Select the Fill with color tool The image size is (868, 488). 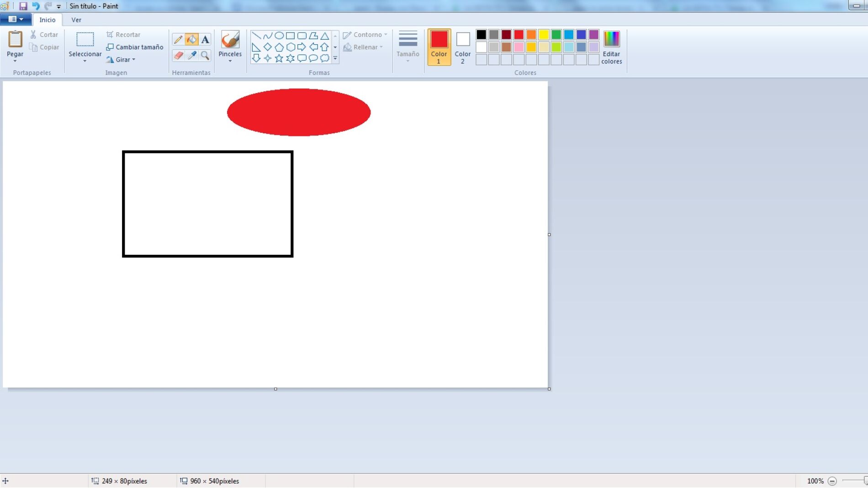pyautogui.click(x=191, y=39)
